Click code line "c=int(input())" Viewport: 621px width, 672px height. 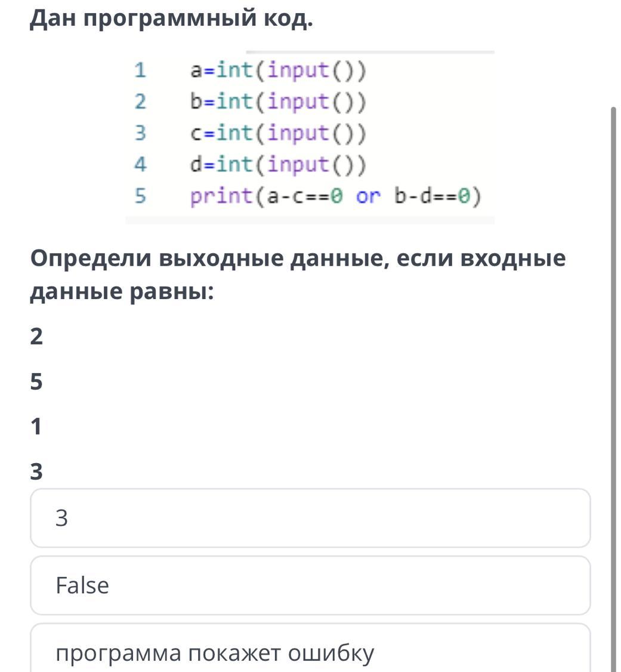point(278,132)
